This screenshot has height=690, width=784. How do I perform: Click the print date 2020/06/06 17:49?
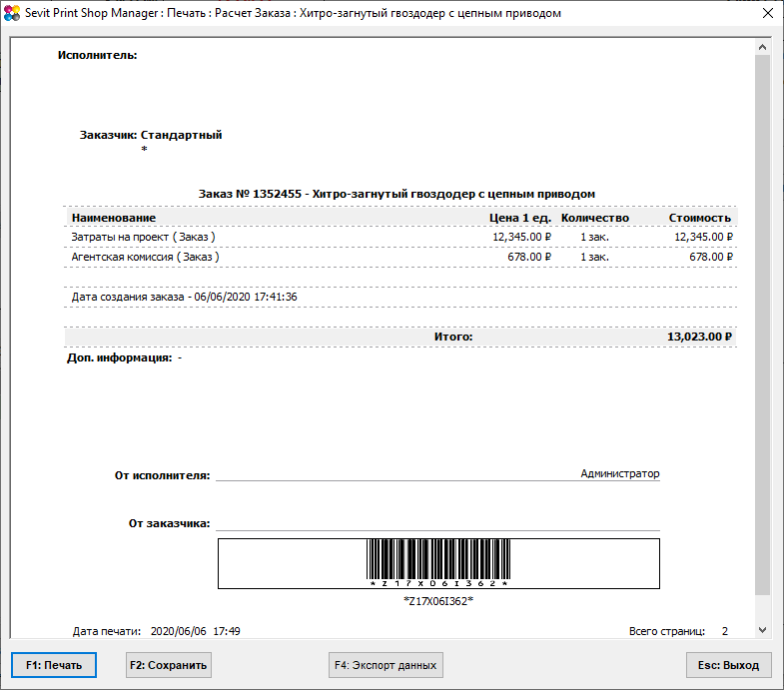(x=196, y=631)
